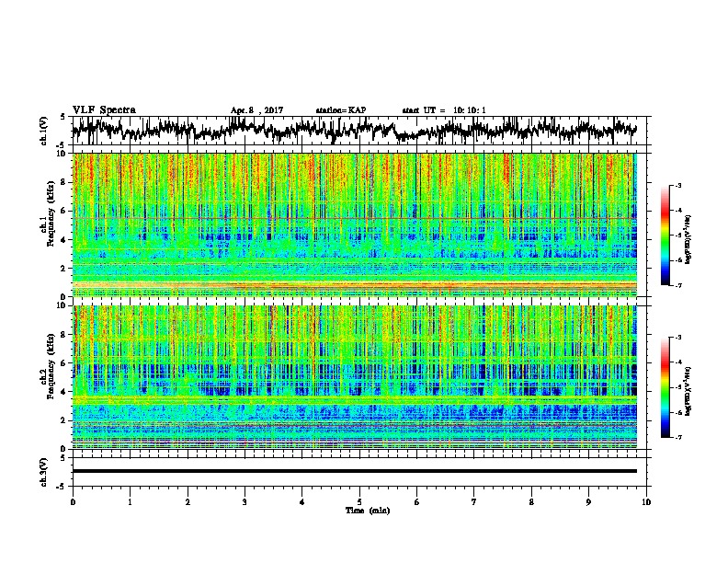Click the "4" tick on the time axis
This screenshot has width=728, height=563.
click(x=302, y=502)
